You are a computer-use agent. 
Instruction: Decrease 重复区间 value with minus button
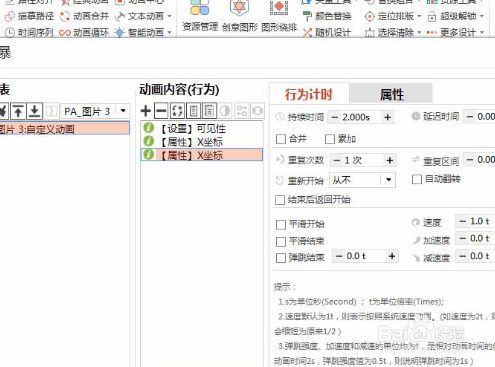point(470,160)
